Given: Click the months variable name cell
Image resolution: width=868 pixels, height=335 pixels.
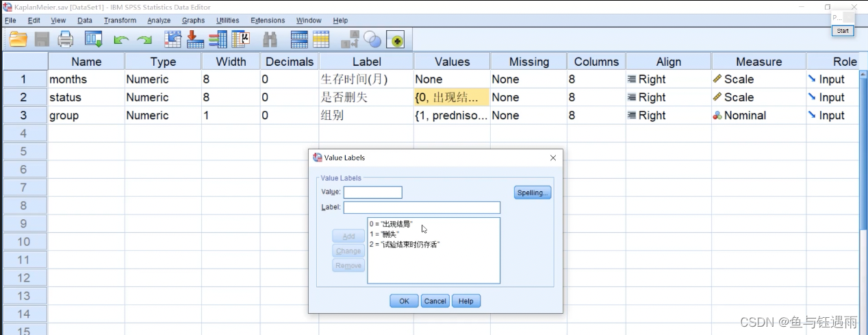Looking at the screenshot, I should click(x=86, y=79).
